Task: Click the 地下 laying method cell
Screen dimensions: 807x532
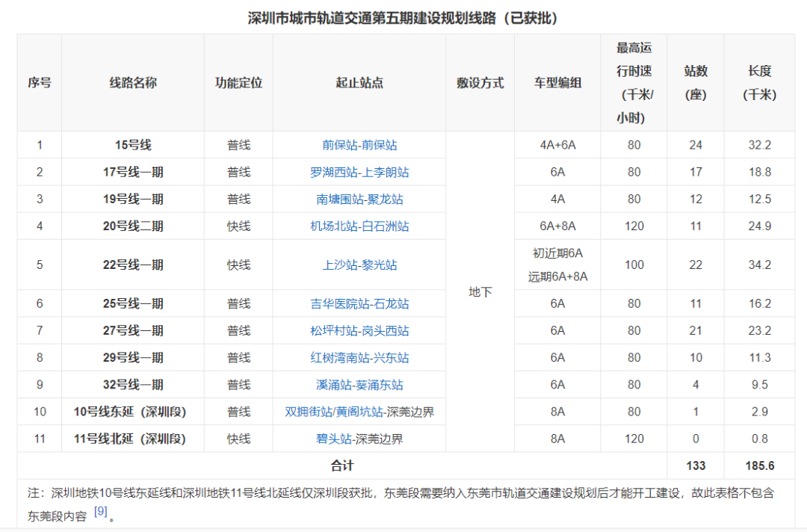Action: 480,291
